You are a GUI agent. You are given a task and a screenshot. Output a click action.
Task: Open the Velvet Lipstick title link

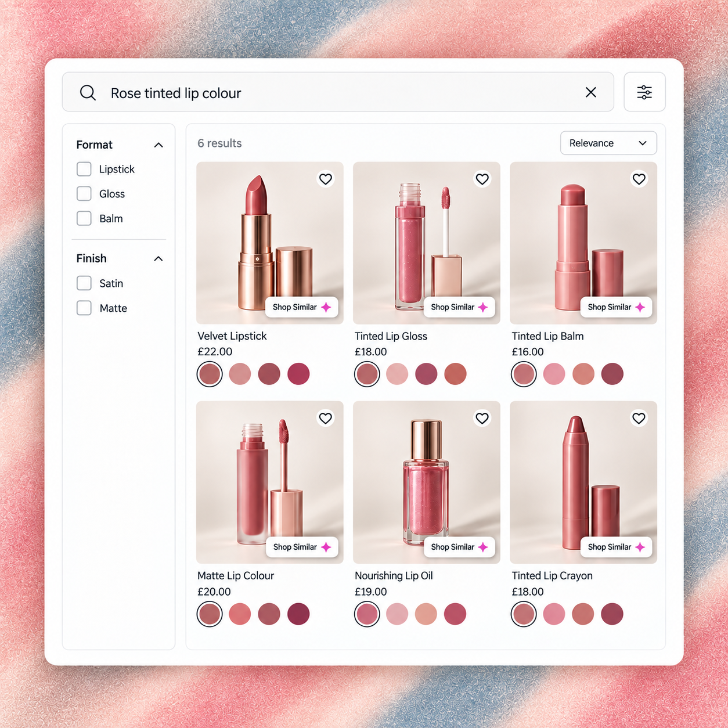tap(232, 336)
